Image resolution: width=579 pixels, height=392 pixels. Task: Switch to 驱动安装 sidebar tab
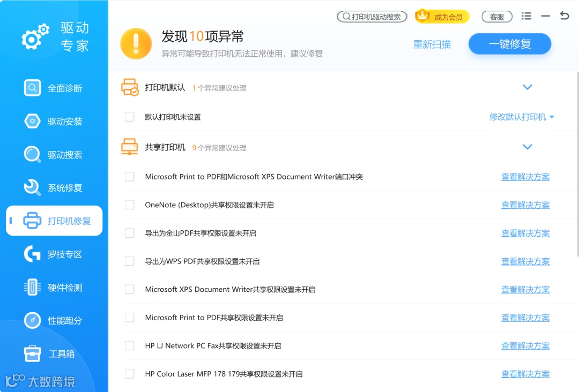(x=54, y=121)
